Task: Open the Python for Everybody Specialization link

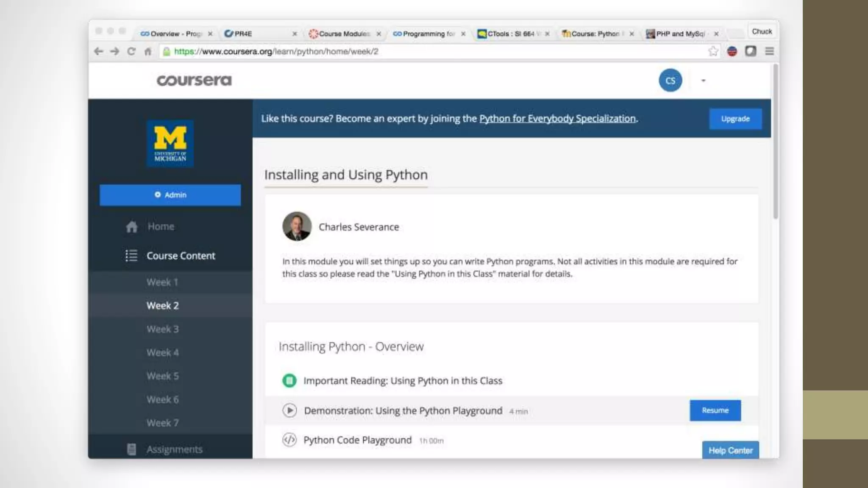Action: pyautogui.click(x=557, y=119)
